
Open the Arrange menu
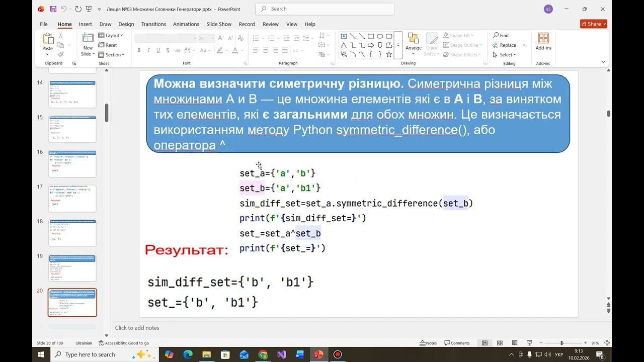coord(414,44)
